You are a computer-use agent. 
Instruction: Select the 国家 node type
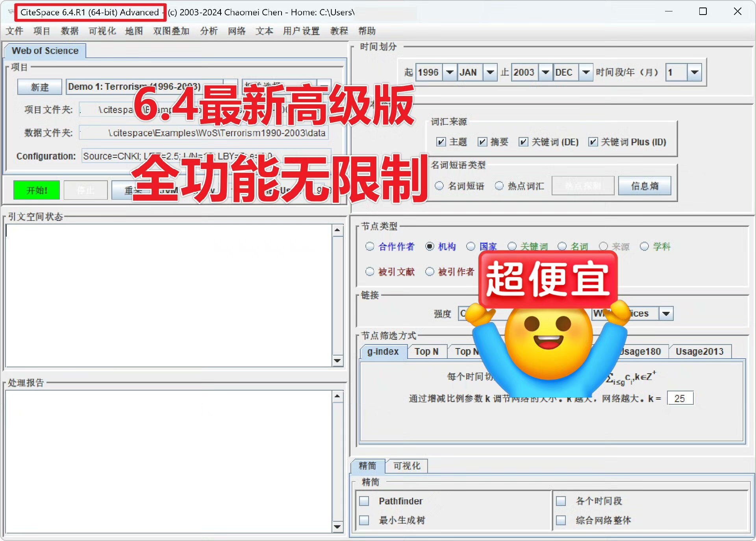[x=471, y=246]
